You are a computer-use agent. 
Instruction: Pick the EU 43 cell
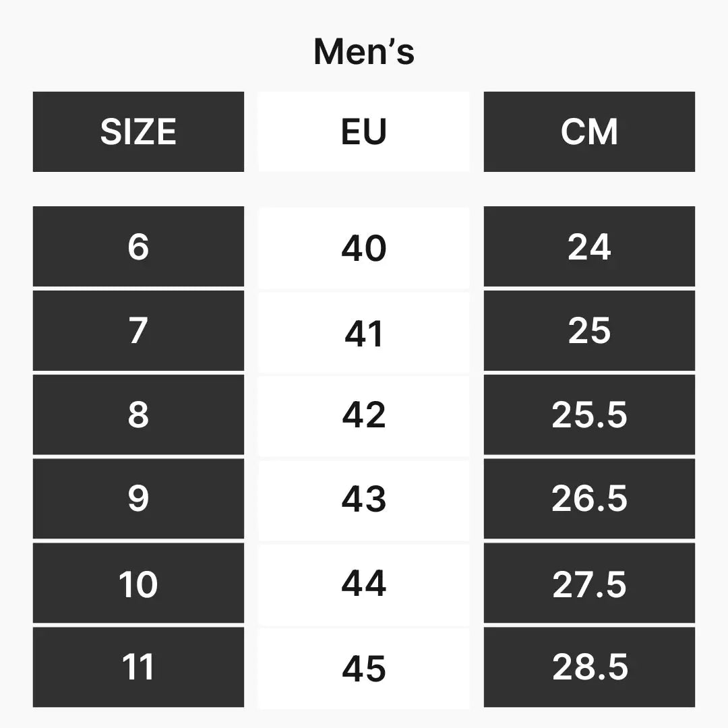coord(363,499)
